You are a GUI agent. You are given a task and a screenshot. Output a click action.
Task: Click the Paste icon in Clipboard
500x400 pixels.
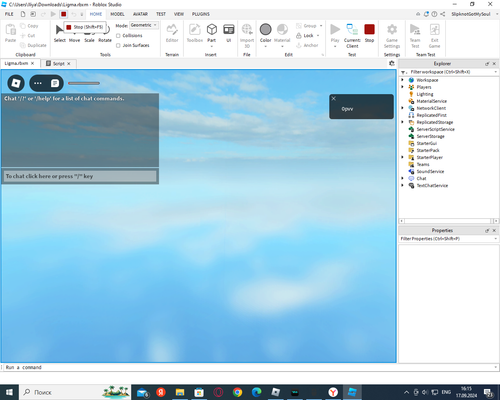click(x=10, y=33)
